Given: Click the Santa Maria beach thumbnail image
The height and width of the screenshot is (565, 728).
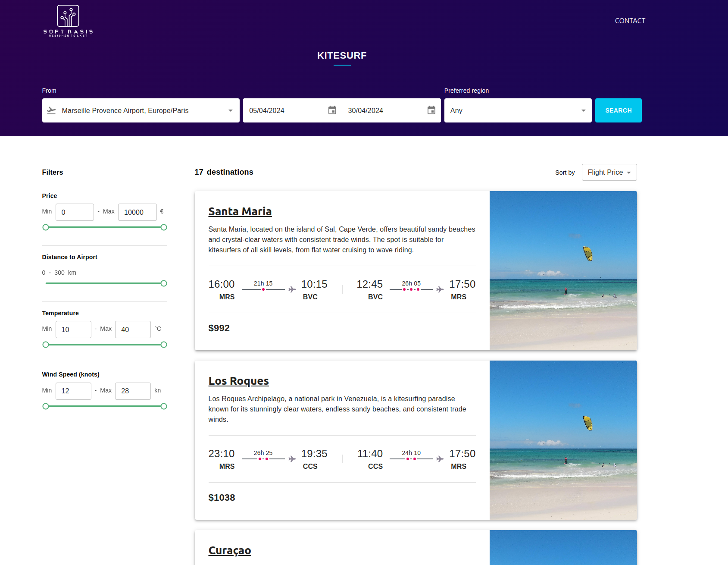Looking at the screenshot, I should click(x=563, y=270).
